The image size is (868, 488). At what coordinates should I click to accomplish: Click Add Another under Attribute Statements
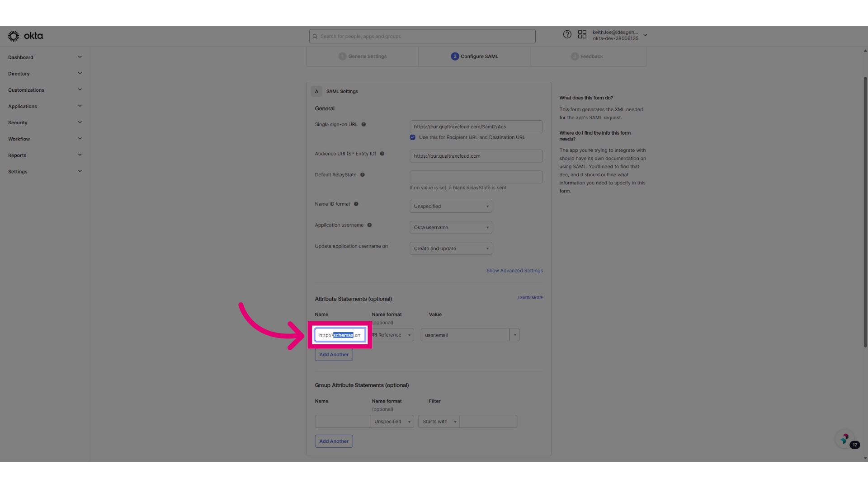[334, 355]
